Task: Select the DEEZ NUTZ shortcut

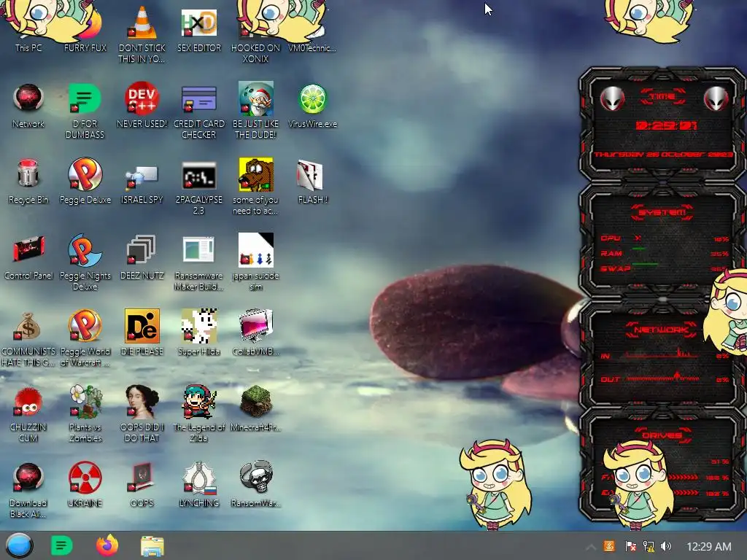Action: 142,257
